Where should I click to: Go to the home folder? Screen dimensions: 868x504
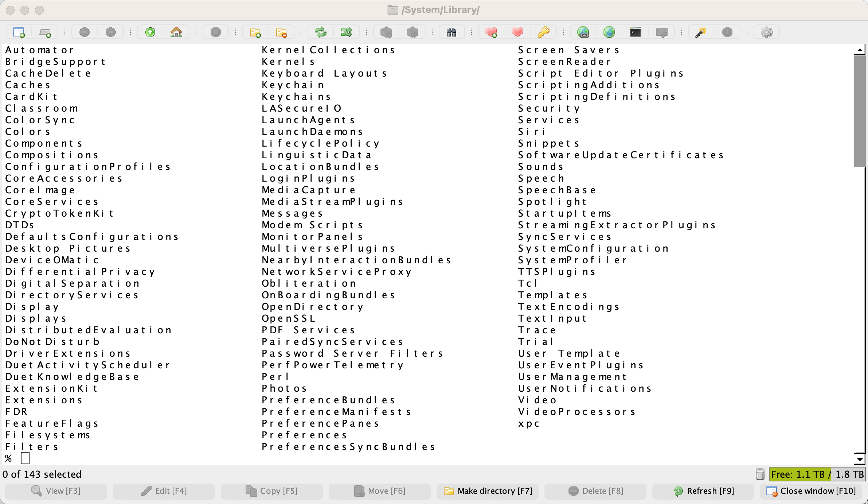(x=176, y=32)
